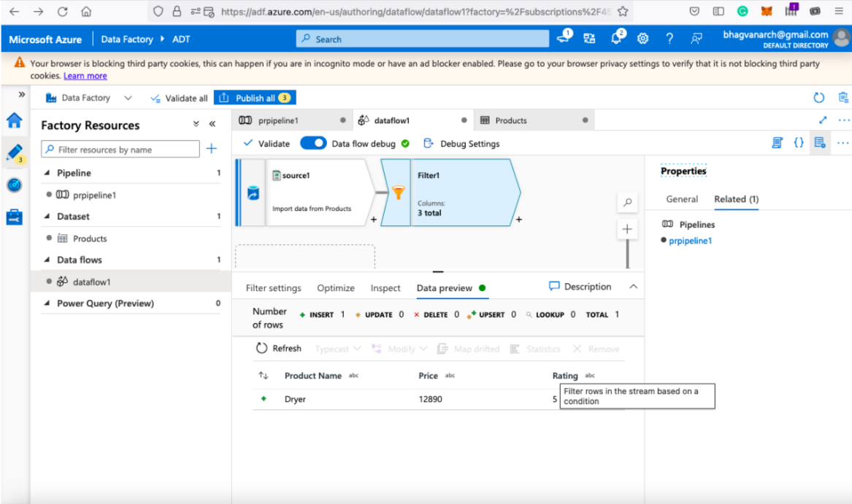Collapse the Pipeline tree section

point(47,173)
